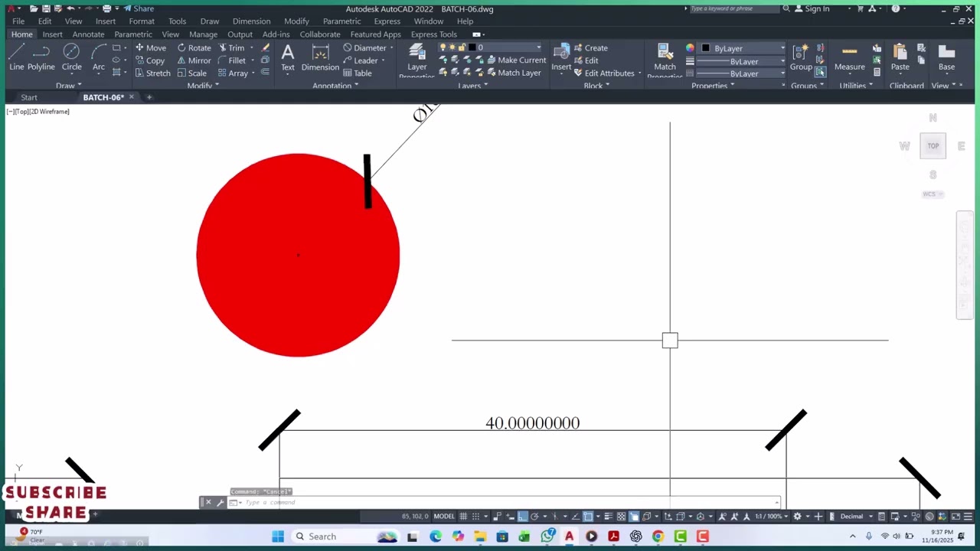Click the Erase tool icon
Screen dimensions: 980x551
coord(266,47)
